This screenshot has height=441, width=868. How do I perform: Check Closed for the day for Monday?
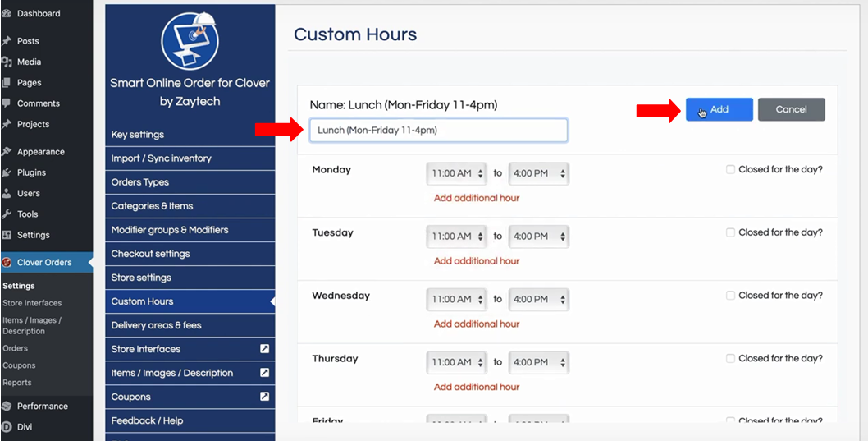tap(730, 169)
